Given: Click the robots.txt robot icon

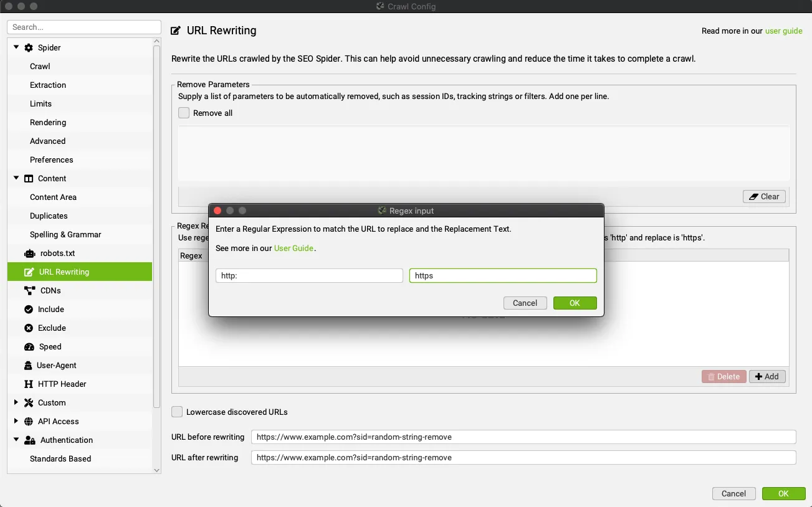Looking at the screenshot, I should click(x=29, y=253).
